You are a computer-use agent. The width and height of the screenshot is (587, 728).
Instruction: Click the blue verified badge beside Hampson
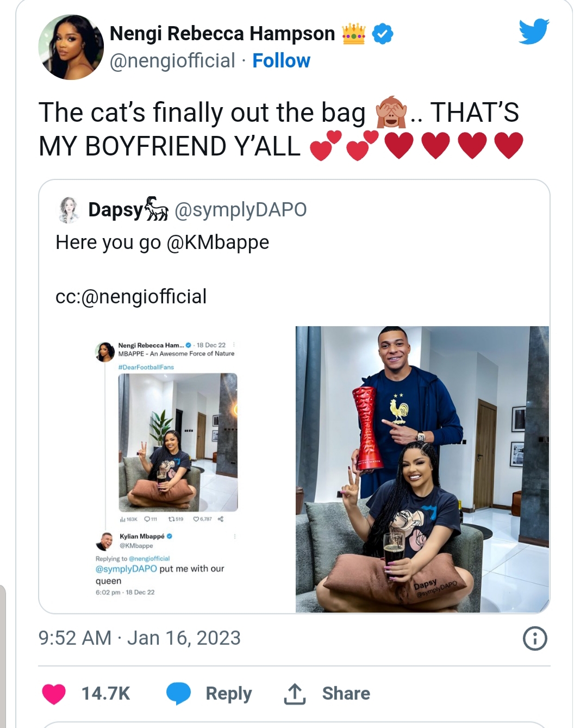pos(383,34)
